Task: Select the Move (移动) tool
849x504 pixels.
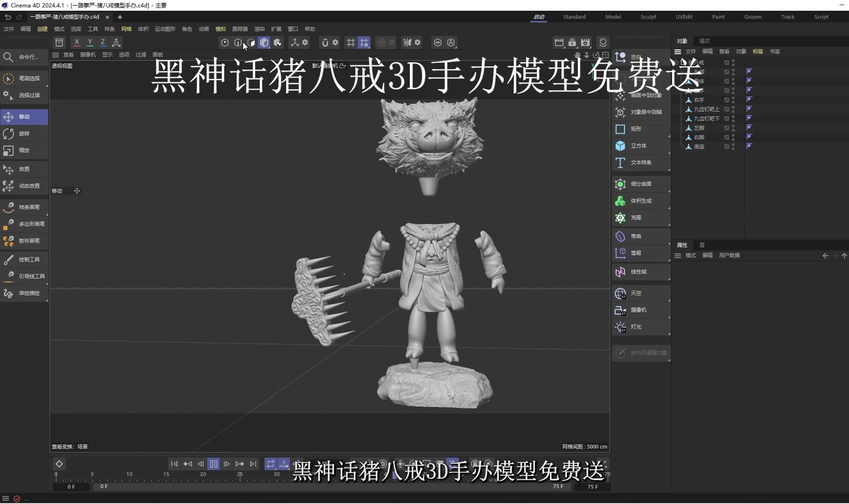Action: [24, 117]
